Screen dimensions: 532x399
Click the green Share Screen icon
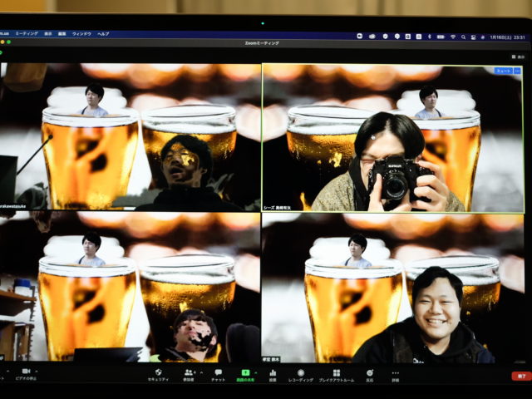point(245,372)
